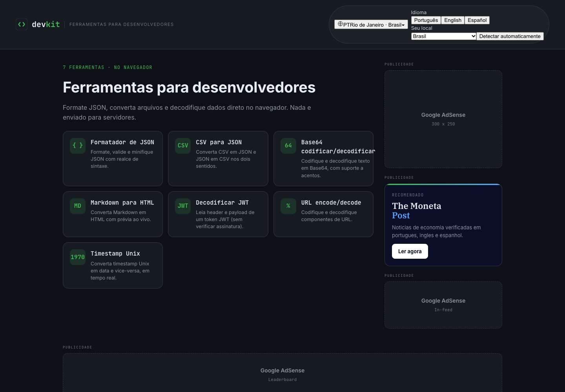Click text 'Codifique e decodifique componentes de URL.'
Viewport: 565px width, 392px height.
click(329, 216)
